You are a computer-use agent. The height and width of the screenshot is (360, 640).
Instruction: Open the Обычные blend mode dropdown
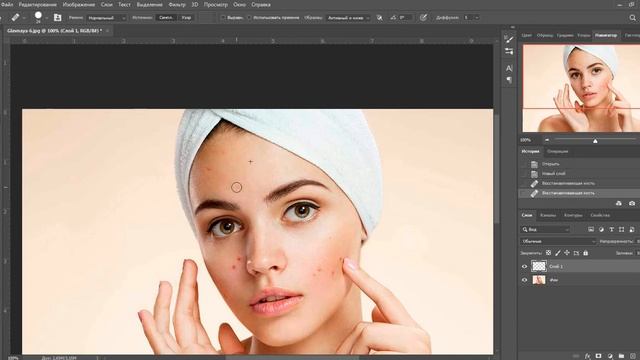558,242
